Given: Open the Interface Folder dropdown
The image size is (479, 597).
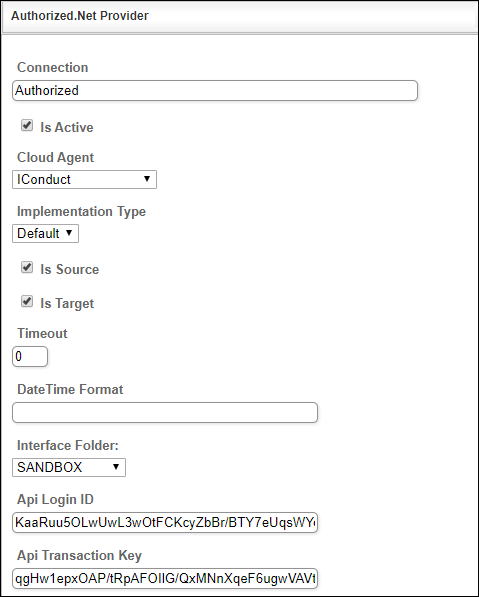Looking at the screenshot, I should point(69,467).
